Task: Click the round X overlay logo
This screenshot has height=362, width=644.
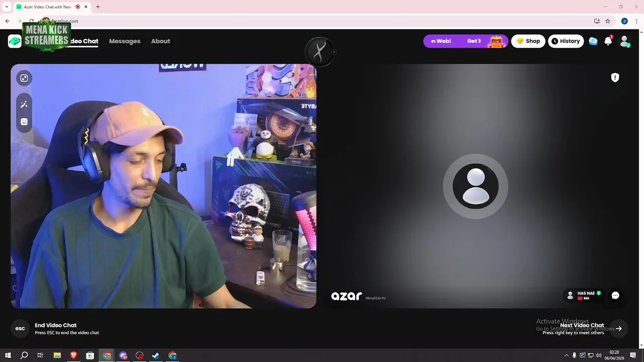Action: pyautogui.click(x=320, y=52)
